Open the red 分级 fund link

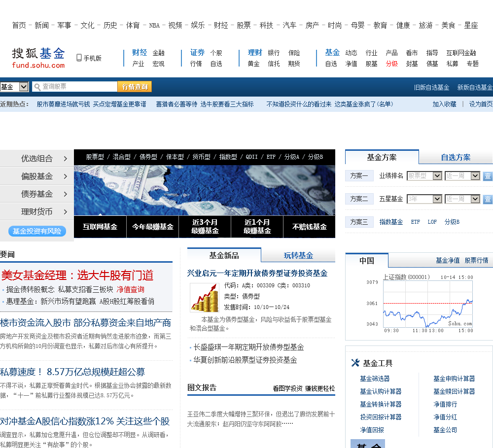391,64
